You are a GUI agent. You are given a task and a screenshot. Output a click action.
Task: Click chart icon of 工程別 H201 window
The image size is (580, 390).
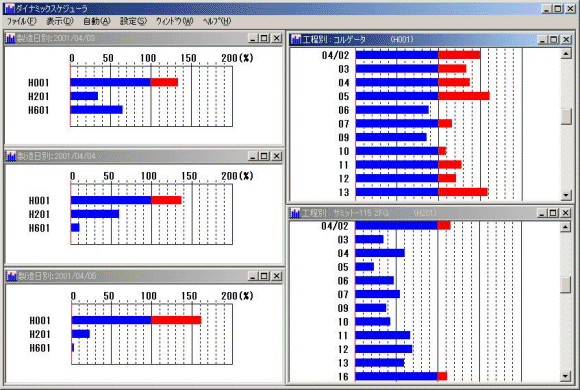[x=295, y=213]
